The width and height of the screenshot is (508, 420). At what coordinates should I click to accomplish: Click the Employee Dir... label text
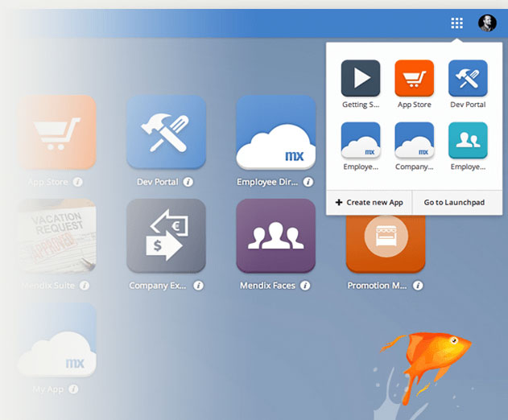267,182
